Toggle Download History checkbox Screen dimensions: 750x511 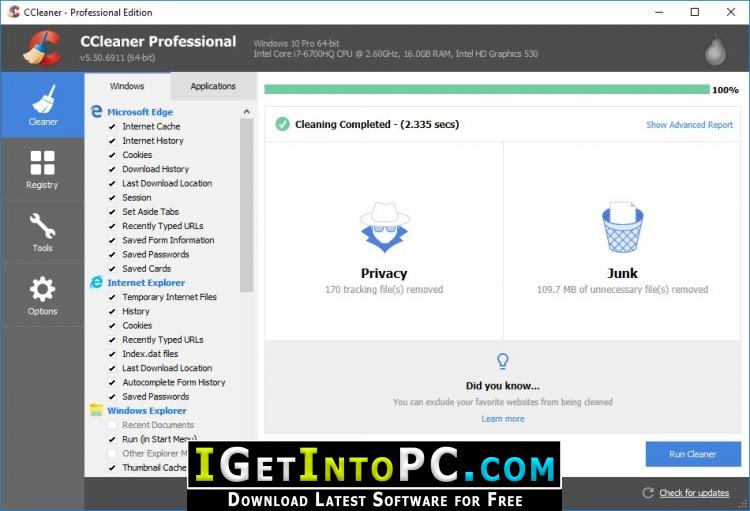[x=112, y=169]
